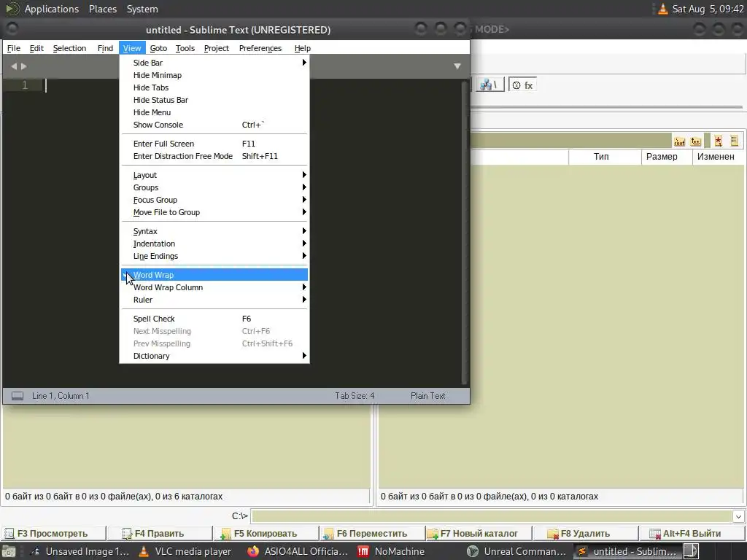Viewport: 747px width, 560px height.
Task: Click F8 Удалить button
Action: pos(585,533)
